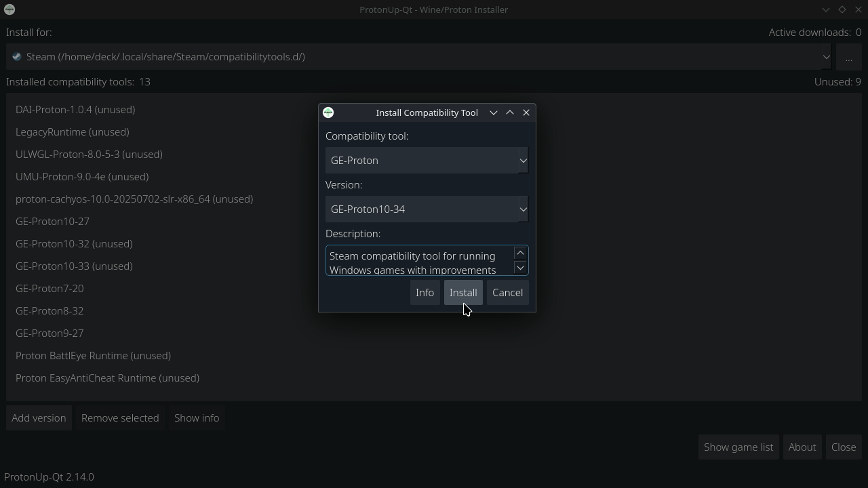
Task: Click inside the Description text box
Action: click(417, 261)
